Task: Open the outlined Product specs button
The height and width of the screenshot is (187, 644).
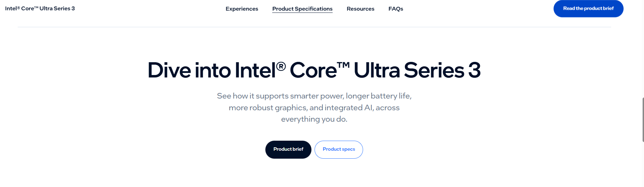Action: click(x=338, y=149)
